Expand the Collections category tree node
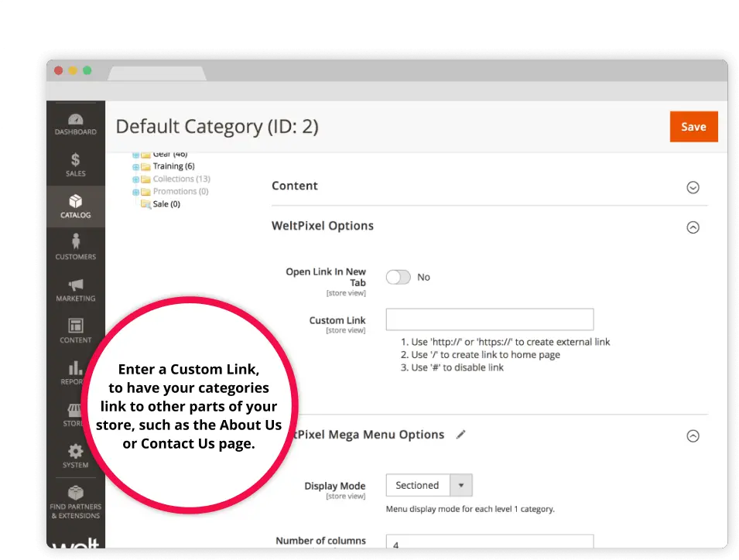 (135, 179)
